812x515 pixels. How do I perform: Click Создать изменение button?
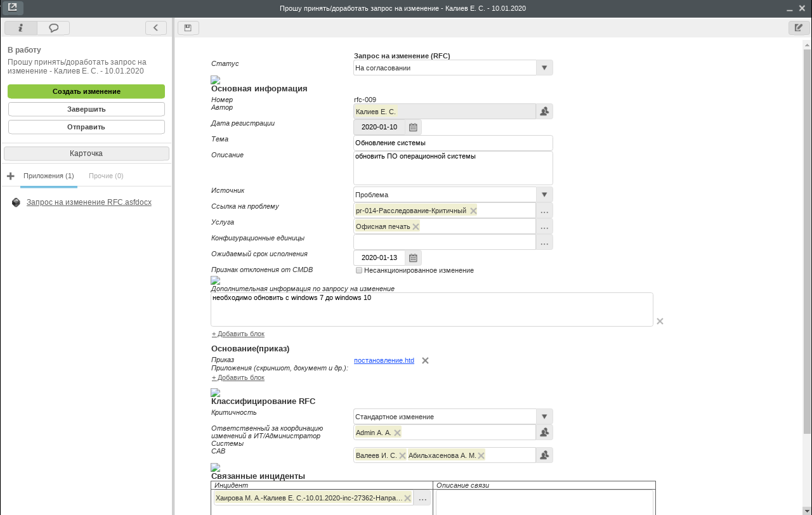(x=86, y=91)
